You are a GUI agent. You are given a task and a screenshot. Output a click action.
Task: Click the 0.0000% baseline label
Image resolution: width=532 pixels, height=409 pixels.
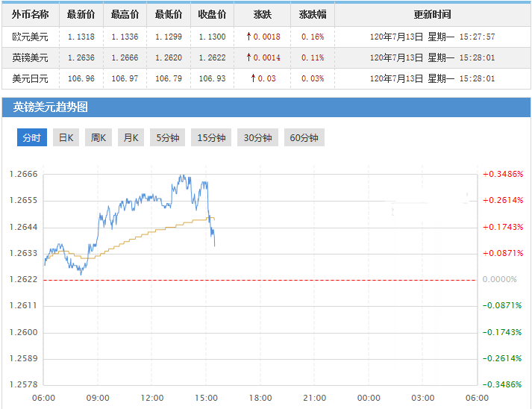499,280
